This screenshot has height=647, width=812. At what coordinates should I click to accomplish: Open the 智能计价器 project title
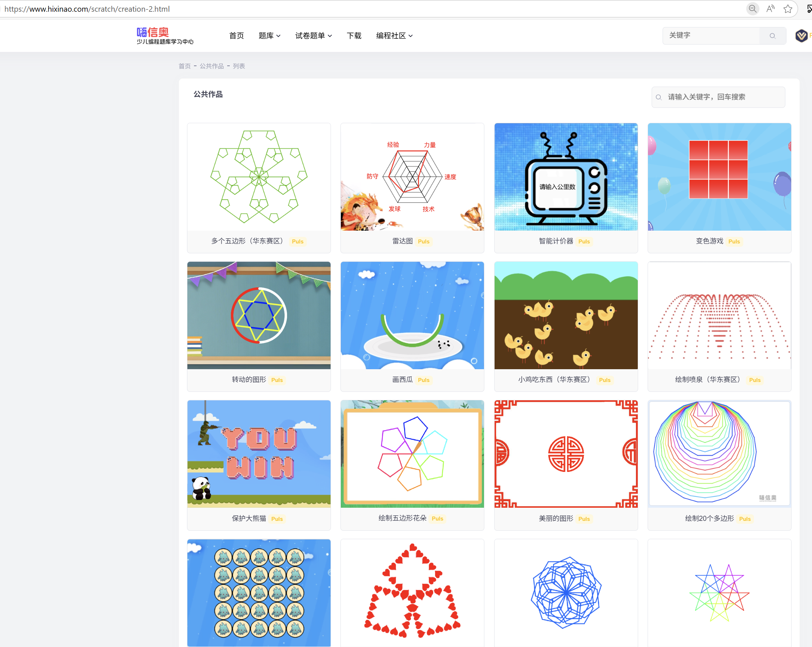[x=556, y=241]
